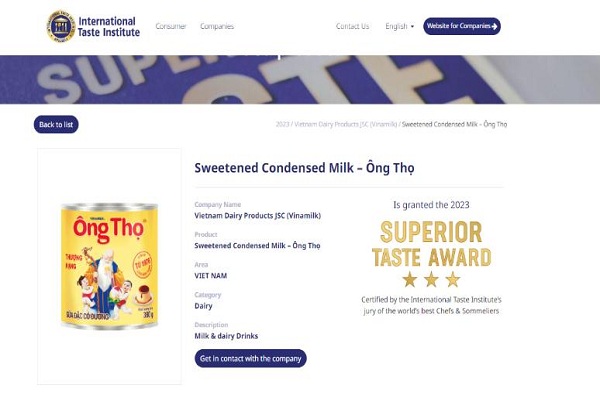Click the Sweetened Condensed Milk page heading
The height and width of the screenshot is (400, 600).
[x=304, y=168]
